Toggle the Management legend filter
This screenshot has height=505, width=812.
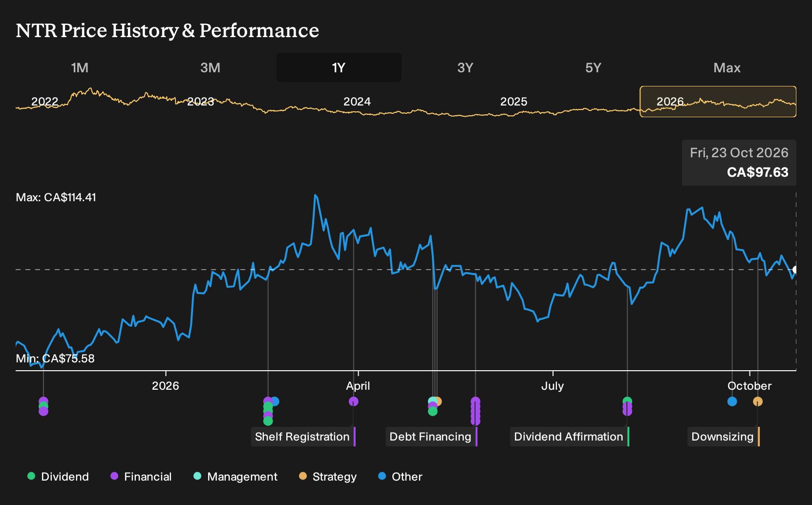pos(235,477)
